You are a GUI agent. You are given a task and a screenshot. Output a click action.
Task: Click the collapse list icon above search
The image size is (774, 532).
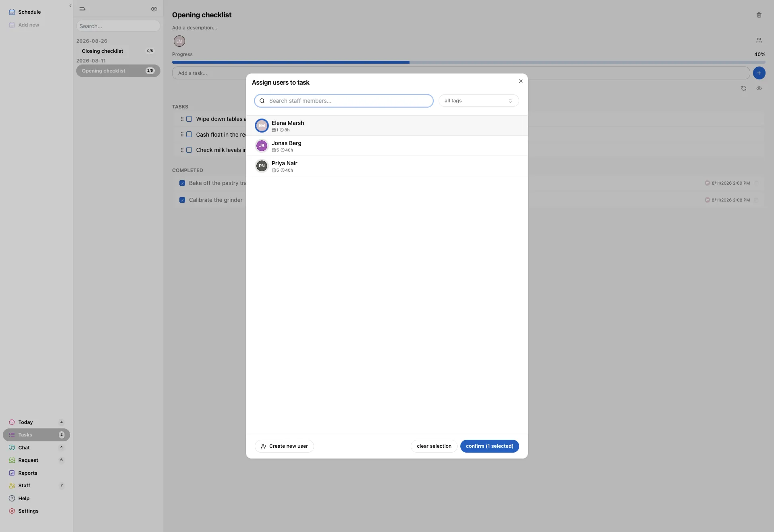click(x=82, y=9)
